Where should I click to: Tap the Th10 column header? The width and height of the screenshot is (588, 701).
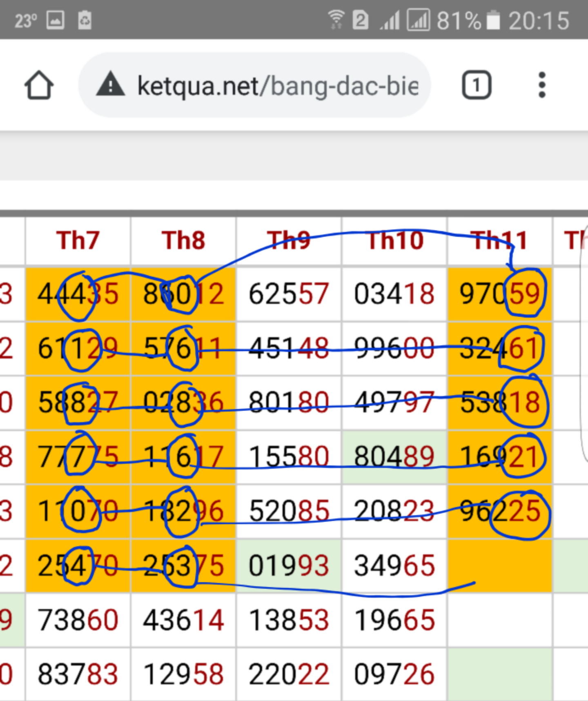395,240
